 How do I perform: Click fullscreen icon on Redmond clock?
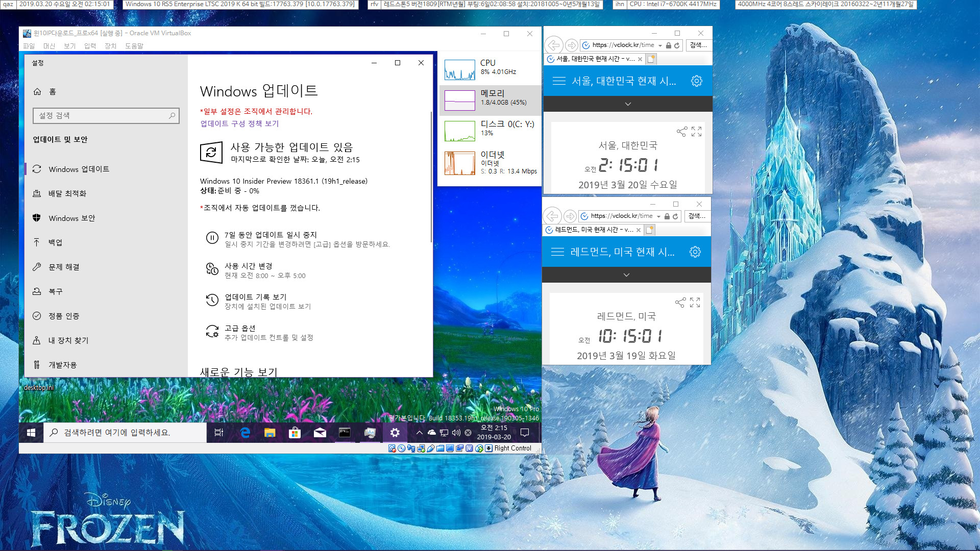tap(695, 303)
